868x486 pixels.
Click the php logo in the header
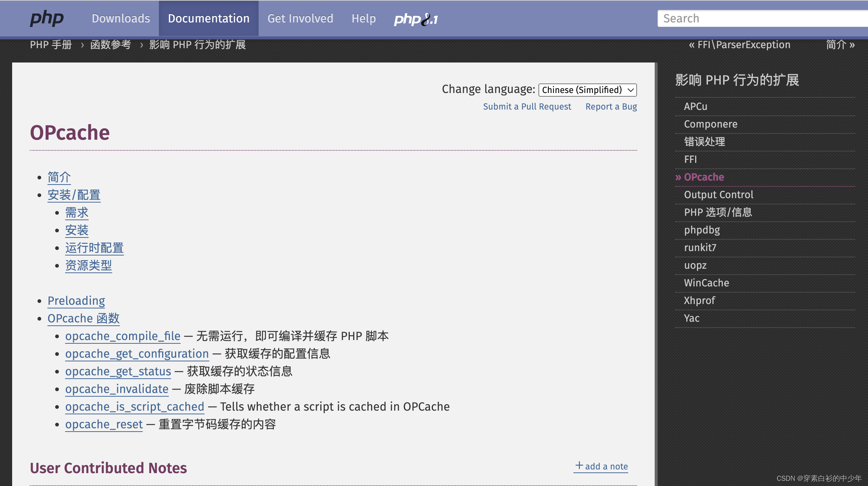tap(47, 18)
